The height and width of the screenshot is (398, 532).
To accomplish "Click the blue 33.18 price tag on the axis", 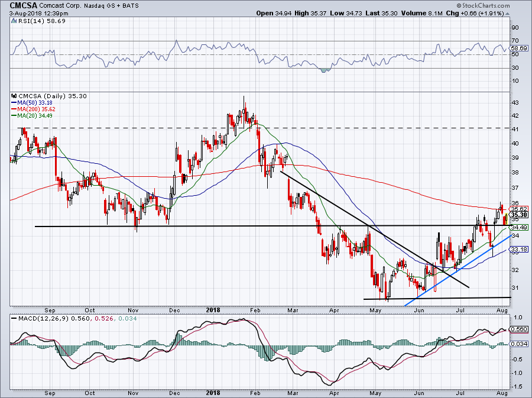I will click(520, 250).
